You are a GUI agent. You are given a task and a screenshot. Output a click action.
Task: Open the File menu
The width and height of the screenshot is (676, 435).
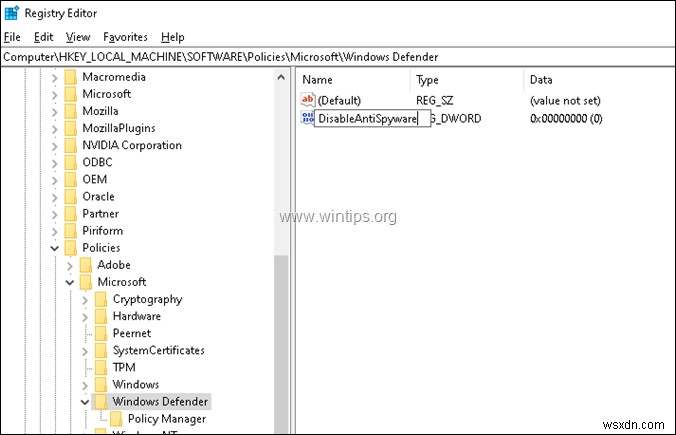12,38
